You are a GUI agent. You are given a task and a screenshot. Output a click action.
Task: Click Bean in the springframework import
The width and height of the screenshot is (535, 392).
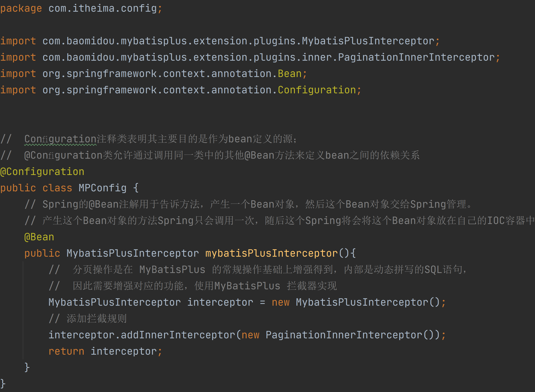coord(289,74)
